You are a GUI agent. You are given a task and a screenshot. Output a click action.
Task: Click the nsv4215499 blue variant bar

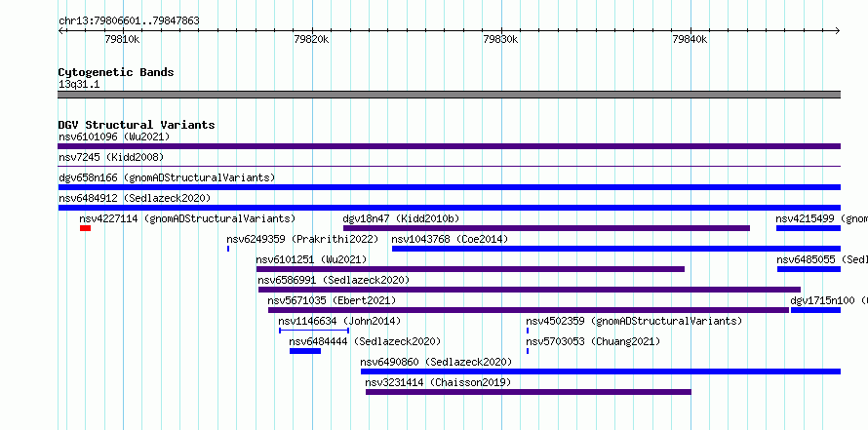point(809,228)
